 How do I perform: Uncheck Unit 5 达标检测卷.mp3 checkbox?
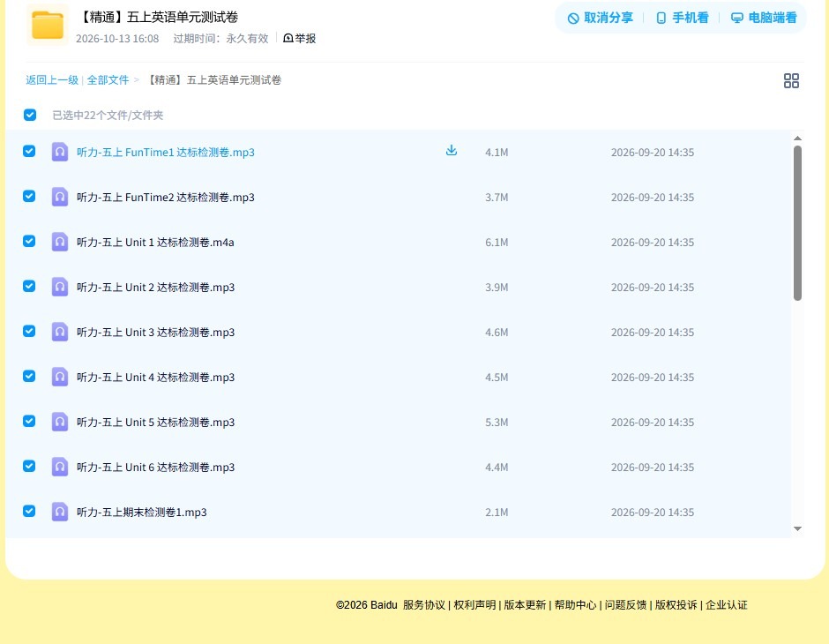(x=29, y=421)
